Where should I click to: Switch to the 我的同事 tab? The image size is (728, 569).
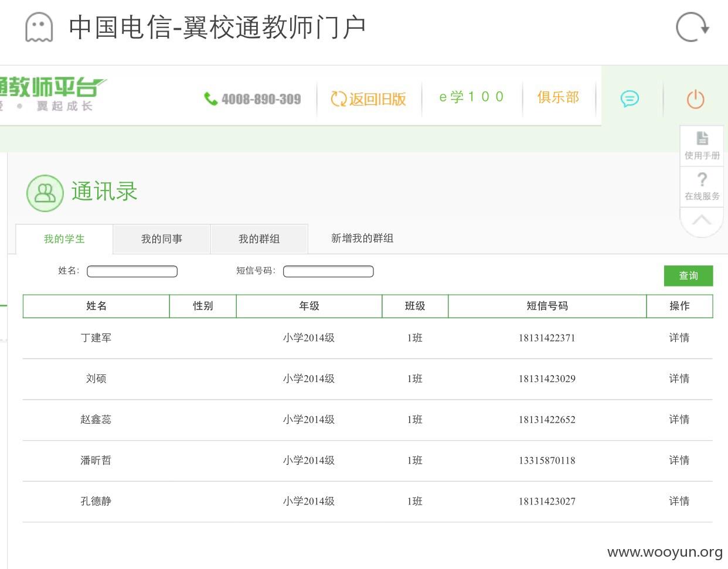[162, 239]
